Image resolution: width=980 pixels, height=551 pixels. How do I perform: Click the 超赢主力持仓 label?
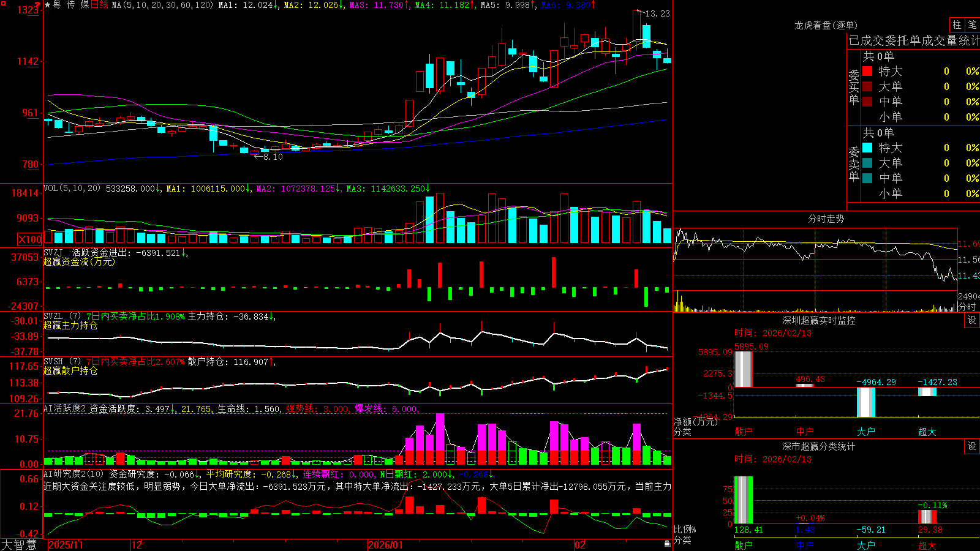[x=70, y=325]
